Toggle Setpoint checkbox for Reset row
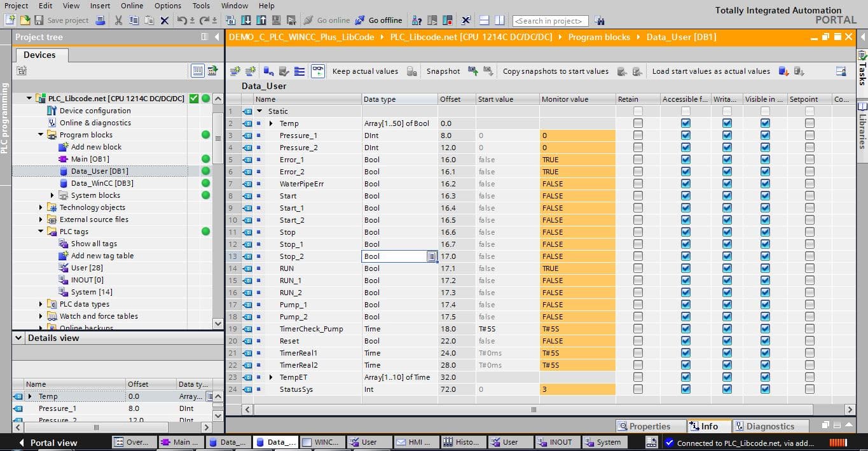The image size is (868, 451). click(809, 341)
